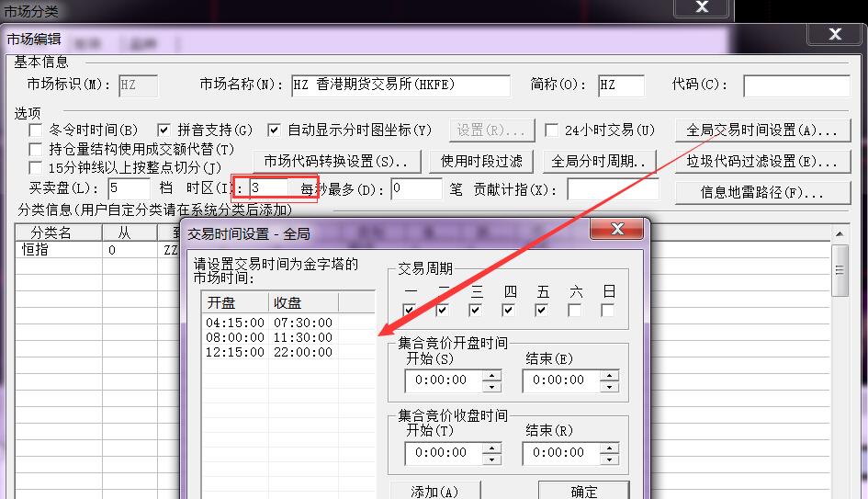
Task: Click the 分类名 column header
Action: pos(59,232)
